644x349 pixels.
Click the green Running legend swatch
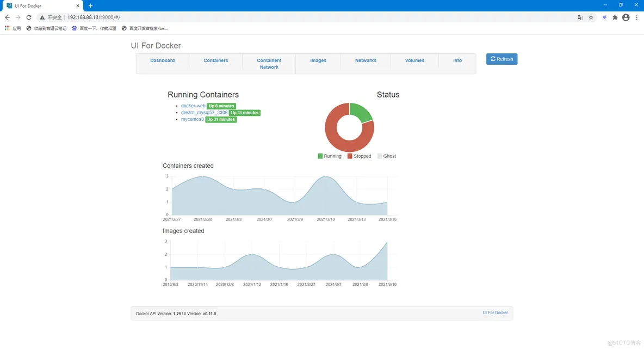click(x=320, y=156)
